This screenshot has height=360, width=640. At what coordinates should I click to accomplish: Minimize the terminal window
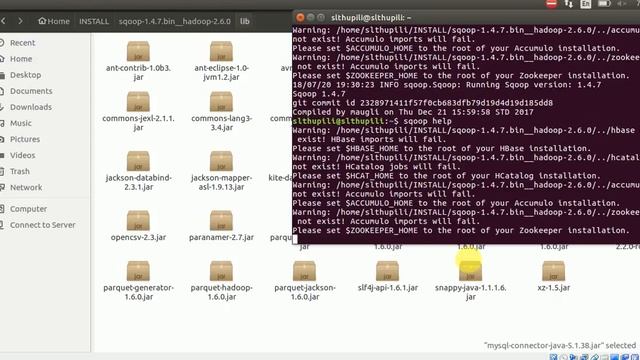311,17
